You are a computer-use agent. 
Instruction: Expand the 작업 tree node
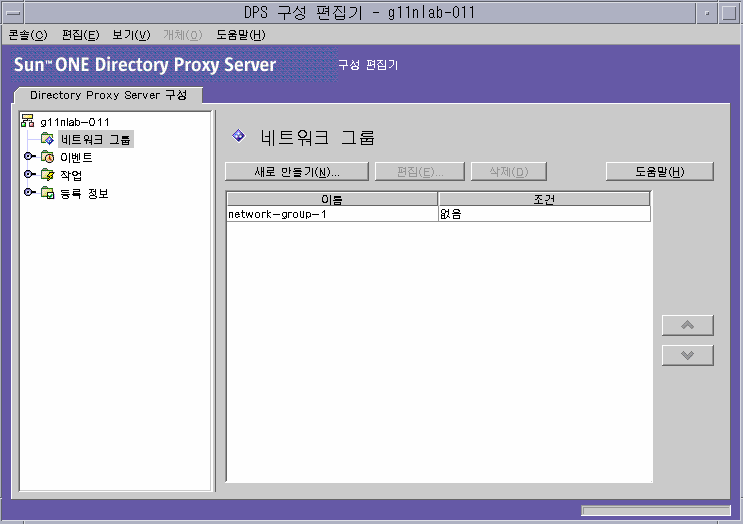[x=29, y=174]
